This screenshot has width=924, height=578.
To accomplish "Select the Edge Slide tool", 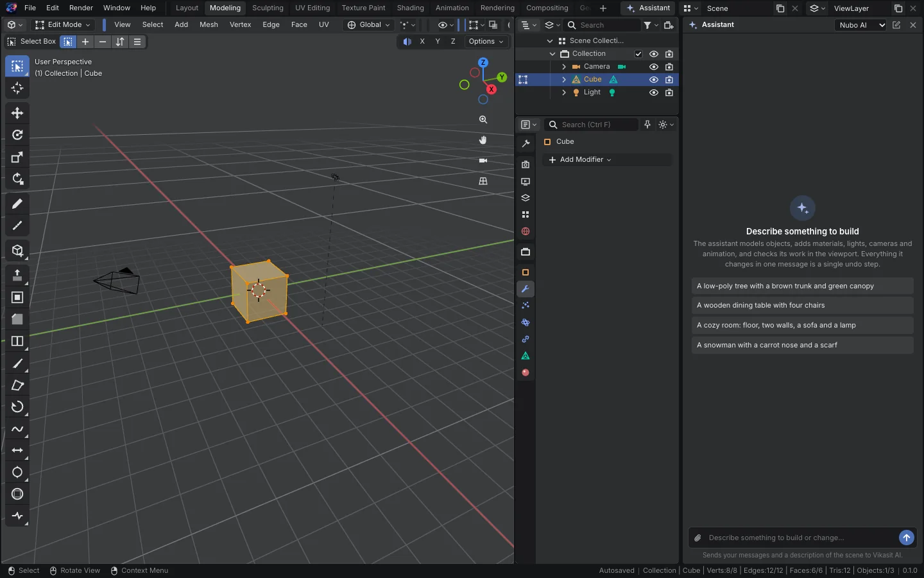I will pyautogui.click(x=17, y=451).
